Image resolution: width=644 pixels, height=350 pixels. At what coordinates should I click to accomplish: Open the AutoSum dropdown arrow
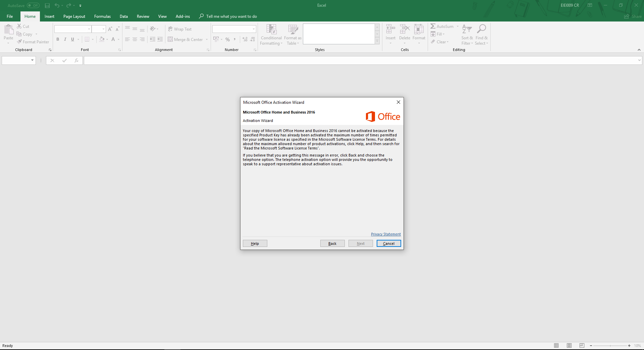458,26
